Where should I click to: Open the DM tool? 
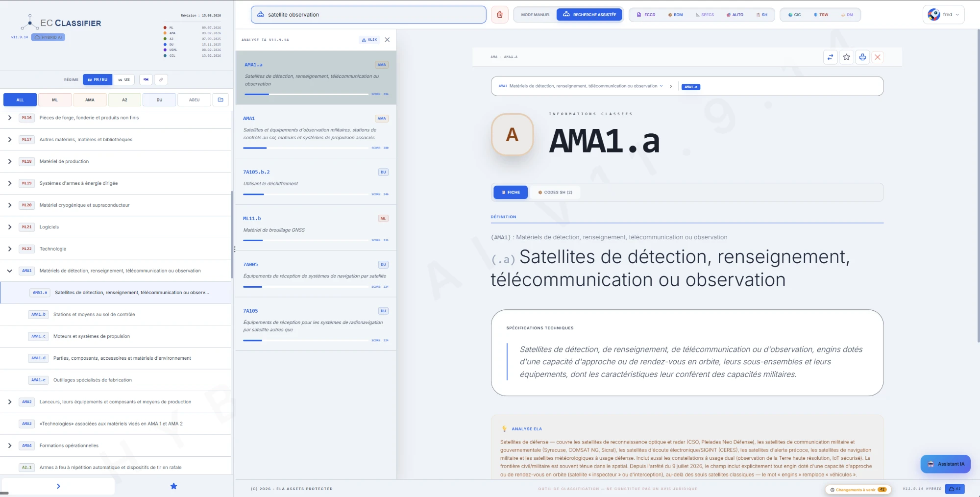pyautogui.click(x=847, y=15)
